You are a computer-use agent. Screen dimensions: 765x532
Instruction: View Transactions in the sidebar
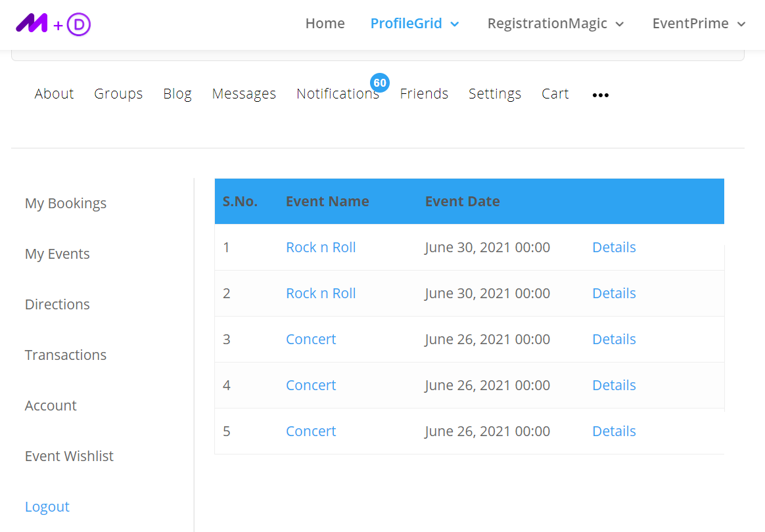(x=65, y=355)
